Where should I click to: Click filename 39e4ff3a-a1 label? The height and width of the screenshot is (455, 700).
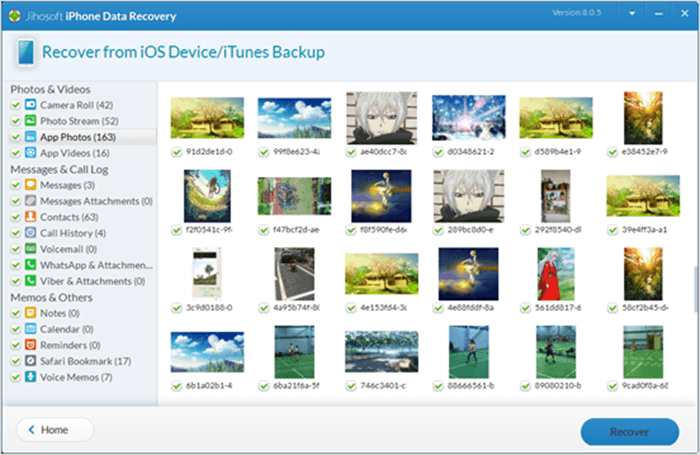click(644, 230)
